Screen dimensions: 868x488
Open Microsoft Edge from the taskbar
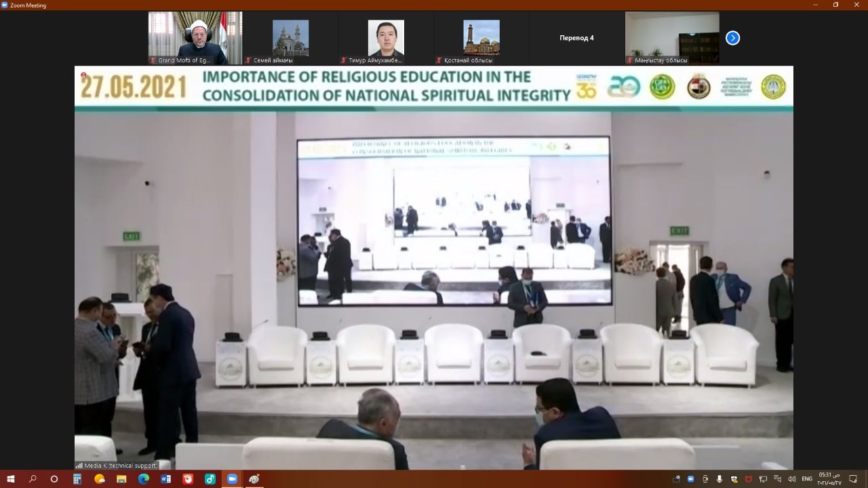point(143,479)
